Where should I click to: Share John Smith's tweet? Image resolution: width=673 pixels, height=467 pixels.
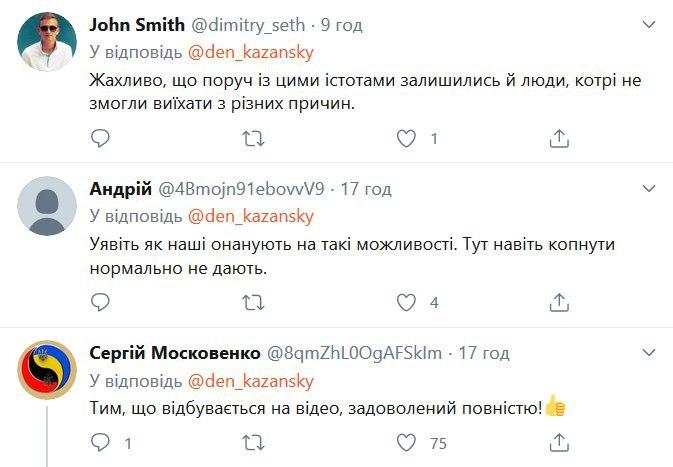(560, 138)
